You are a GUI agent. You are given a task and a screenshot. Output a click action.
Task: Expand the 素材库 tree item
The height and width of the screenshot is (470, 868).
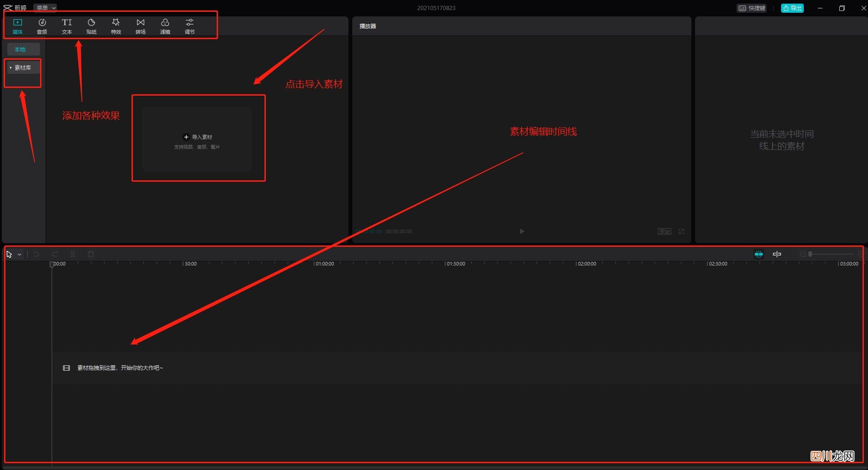pos(23,67)
